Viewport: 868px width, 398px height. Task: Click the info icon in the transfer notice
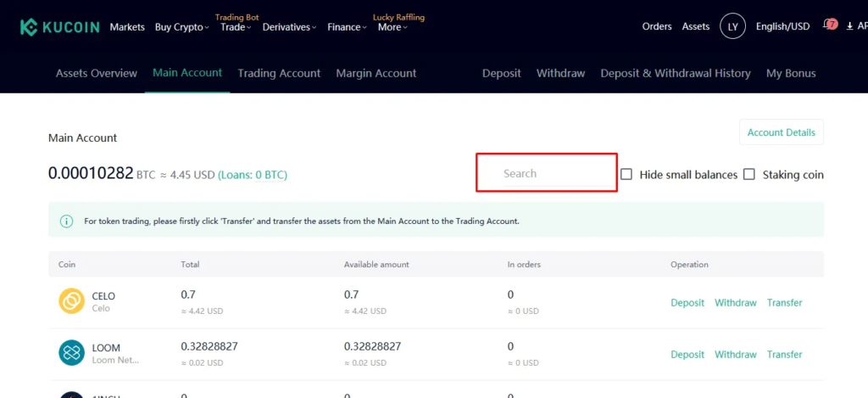[x=66, y=221]
